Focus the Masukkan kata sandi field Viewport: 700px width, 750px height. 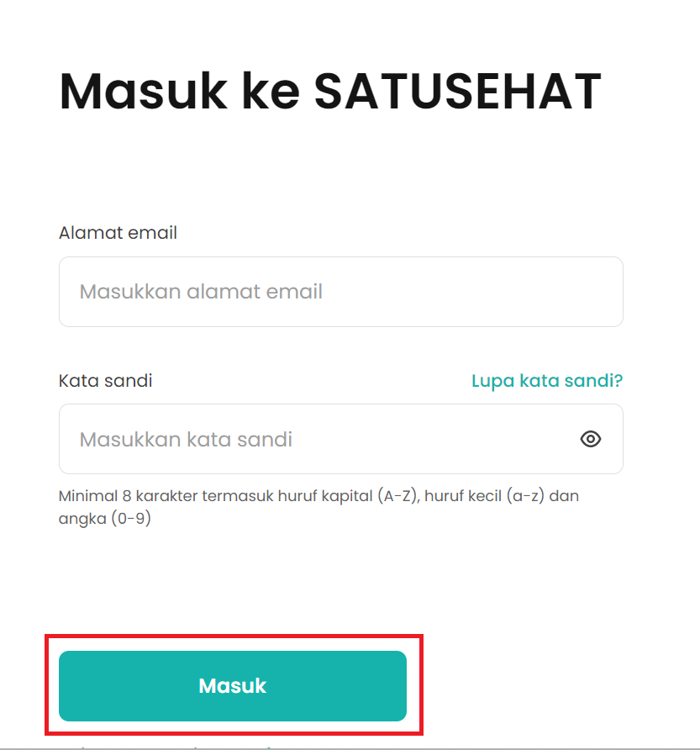click(x=341, y=439)
